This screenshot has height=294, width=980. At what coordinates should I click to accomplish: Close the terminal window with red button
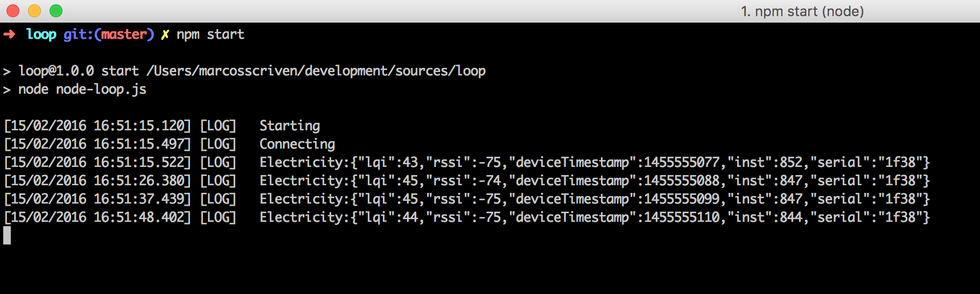pos(13,11)
